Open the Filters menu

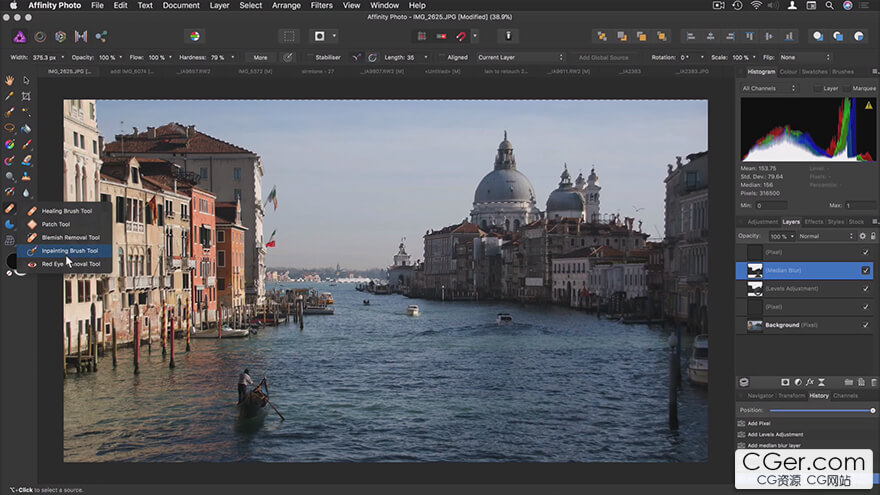click(321, 5)
